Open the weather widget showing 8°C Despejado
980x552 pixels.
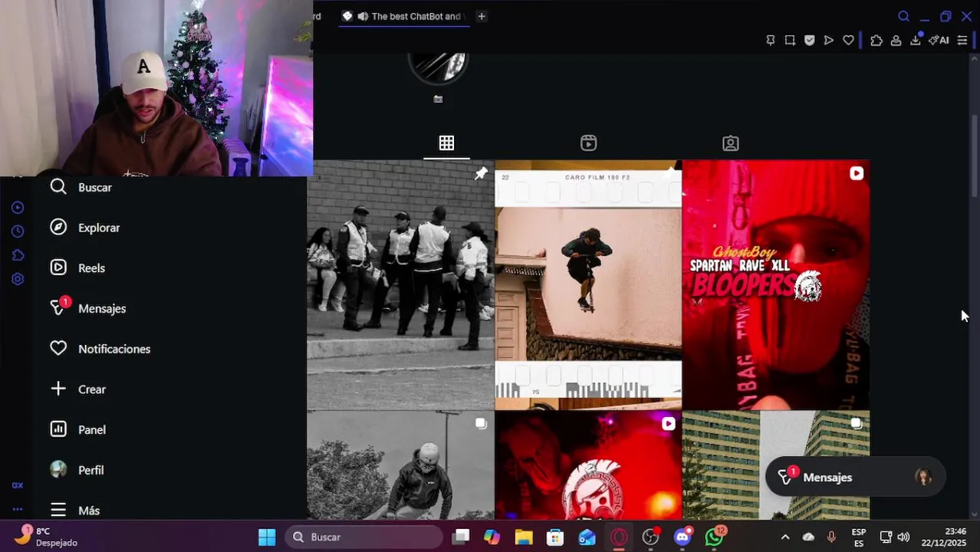[46, 537]
